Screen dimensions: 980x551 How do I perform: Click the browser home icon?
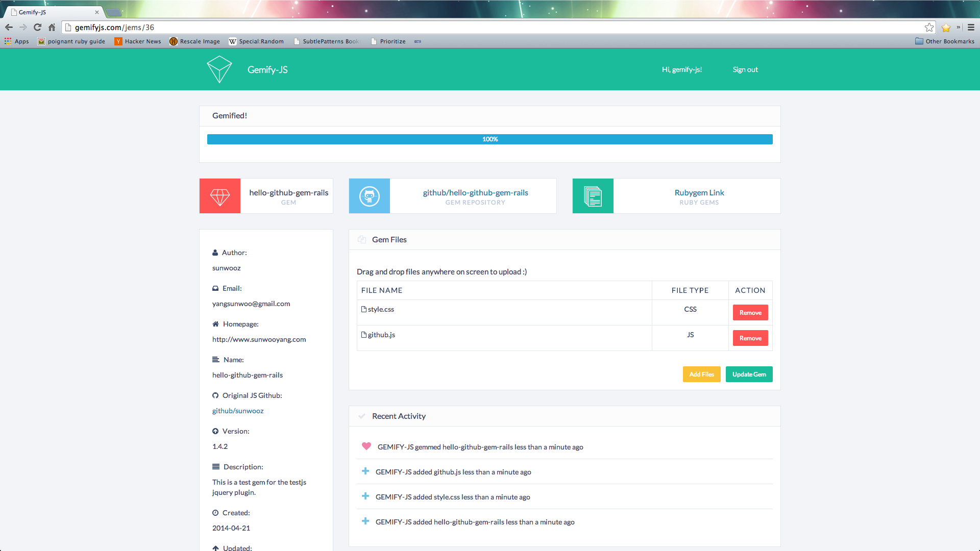tap(52, 28)
